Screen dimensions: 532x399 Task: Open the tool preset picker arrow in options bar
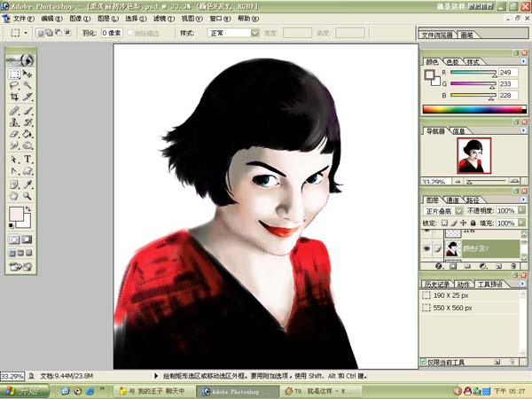click(26, 33)
